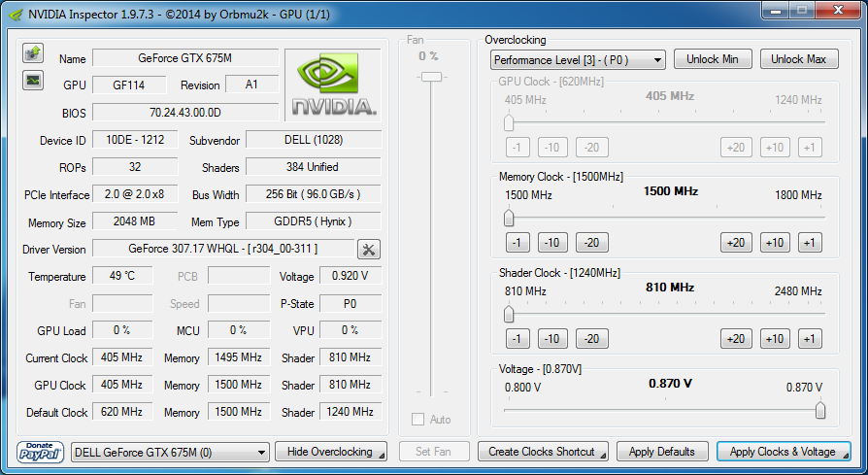868x475 pixels.
Task: Open driver profile settings wrench icon
Action: tap(369, 250)
